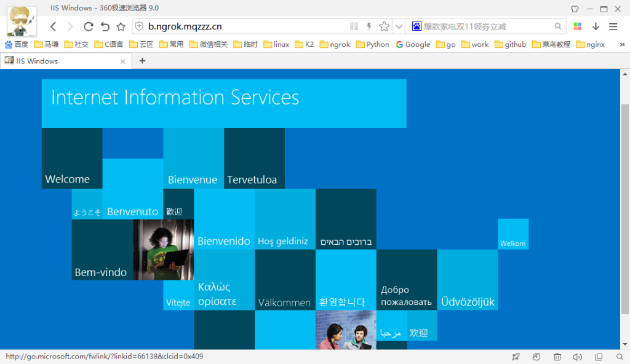Open the K2 bookmark folder
Screen dimensions: 630x364
click(304, 44)
